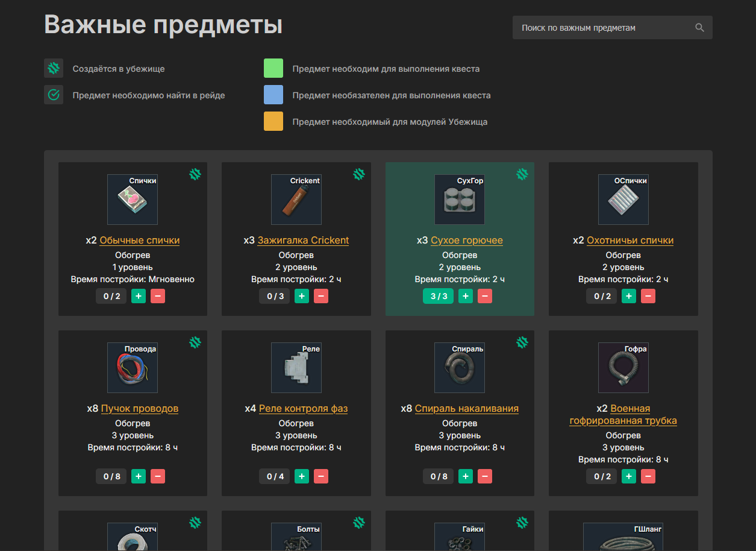Image resolution: width=756 pixels, height=551 pixels.
Task: Click the craftable icon on the Гайки card
Action: pyautogui.click(x=522, y=523)
